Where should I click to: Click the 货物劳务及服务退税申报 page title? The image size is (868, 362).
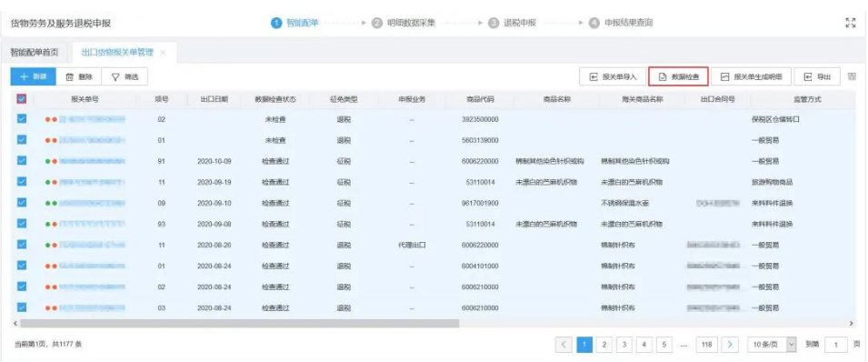tap(61, 24)
